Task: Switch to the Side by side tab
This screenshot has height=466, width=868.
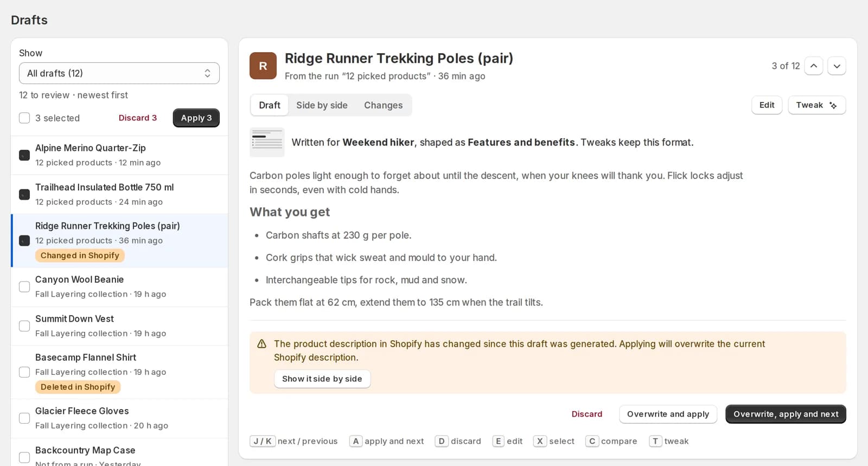Action: pyautogui.click(x=322, y=105)
